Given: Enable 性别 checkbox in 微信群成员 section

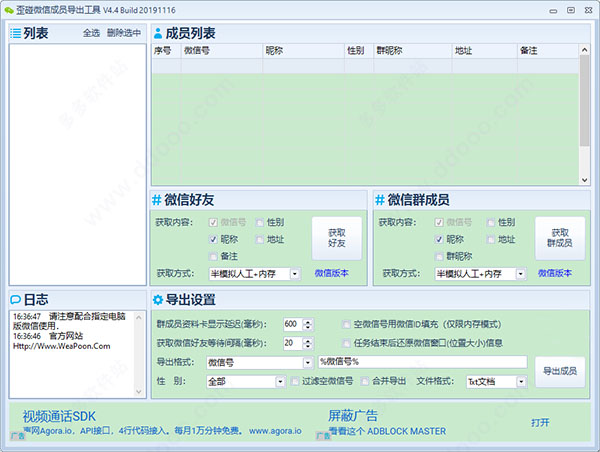Looking at the screenshot, I should pyautogui.click(x=491, y=222).
